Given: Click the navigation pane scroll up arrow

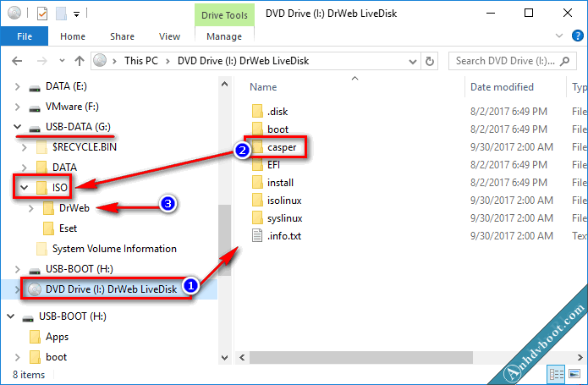Looking at the screenshot, I should 225,84.
